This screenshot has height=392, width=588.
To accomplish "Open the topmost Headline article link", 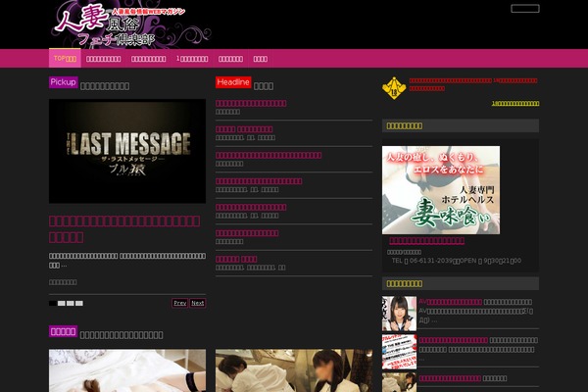I will [251, 103].
